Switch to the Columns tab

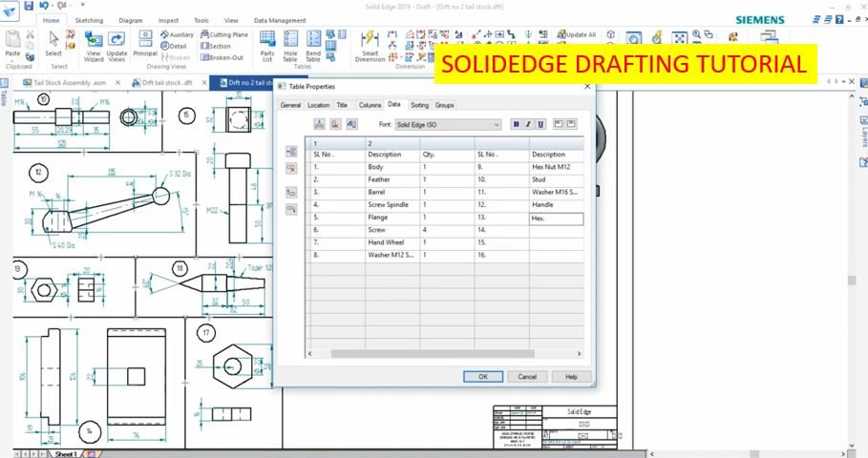click(x=370, y=105)
